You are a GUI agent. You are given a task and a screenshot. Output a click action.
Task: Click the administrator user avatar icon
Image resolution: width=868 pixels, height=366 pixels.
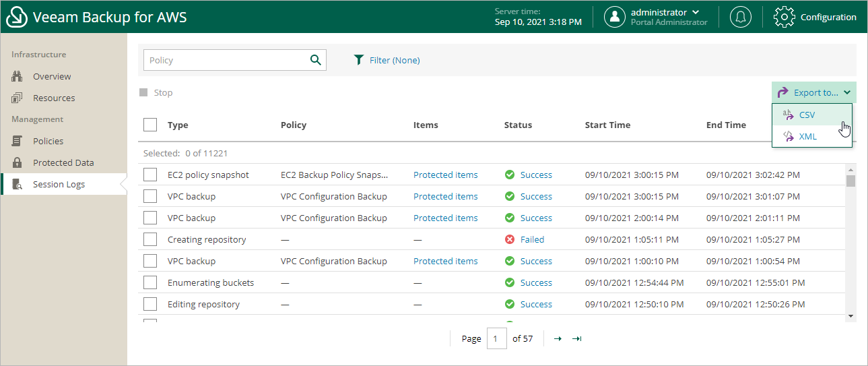tap(614, 17)
